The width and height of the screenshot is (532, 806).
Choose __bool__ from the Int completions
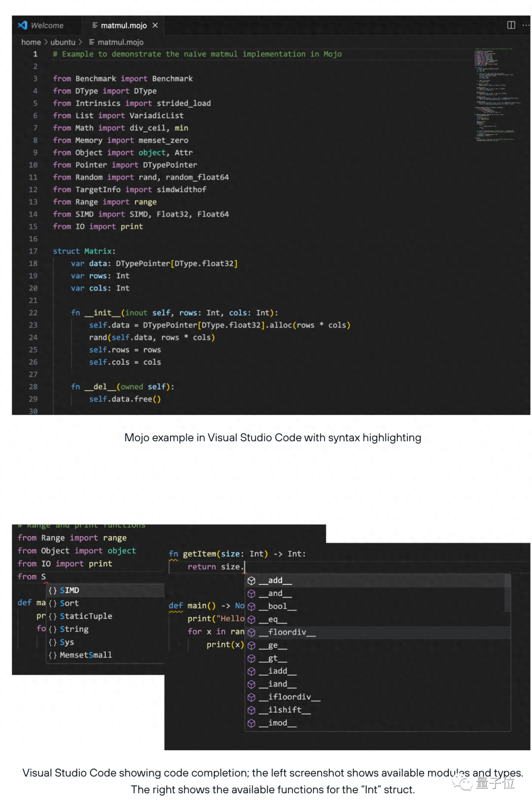(x=277, y=606)
